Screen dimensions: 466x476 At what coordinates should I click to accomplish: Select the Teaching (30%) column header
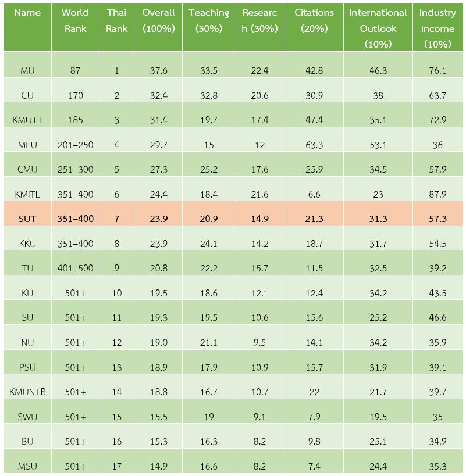208,27
